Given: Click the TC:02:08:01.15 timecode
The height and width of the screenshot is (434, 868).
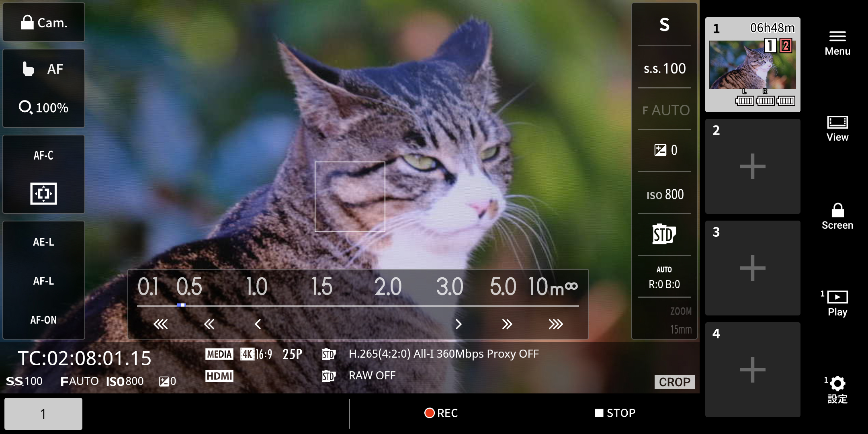Looking at the screenshot, I should coord(84,358).
